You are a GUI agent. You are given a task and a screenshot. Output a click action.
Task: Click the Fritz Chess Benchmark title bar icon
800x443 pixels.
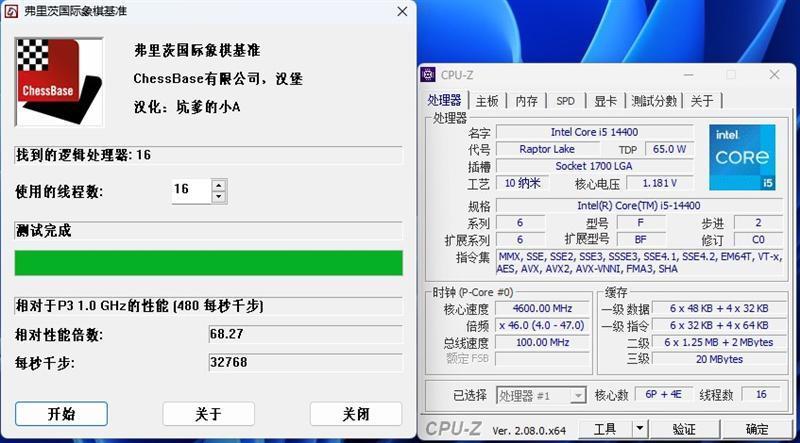tap(11, 11)
